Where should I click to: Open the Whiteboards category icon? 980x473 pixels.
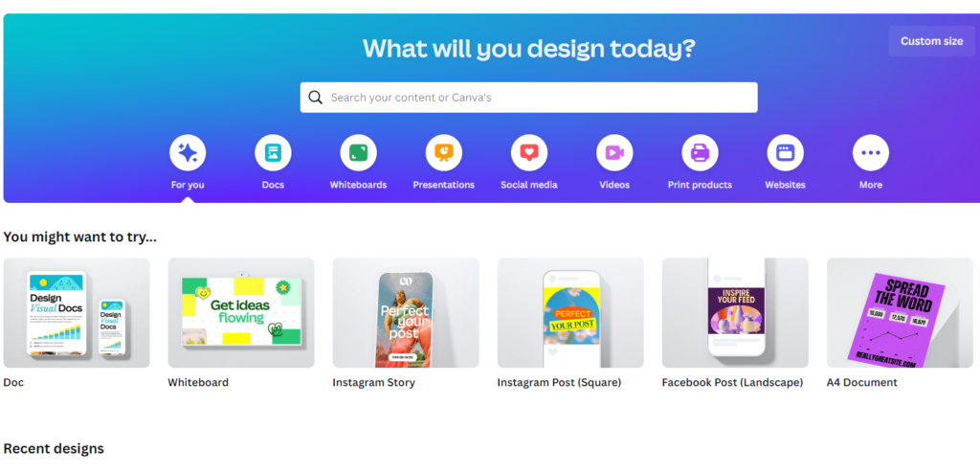coord(358,152)
